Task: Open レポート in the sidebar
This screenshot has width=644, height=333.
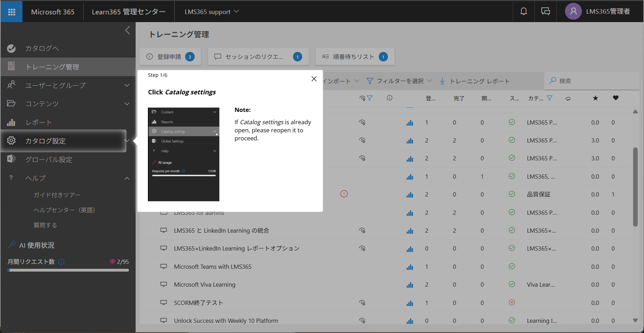Action: [68, 122]
